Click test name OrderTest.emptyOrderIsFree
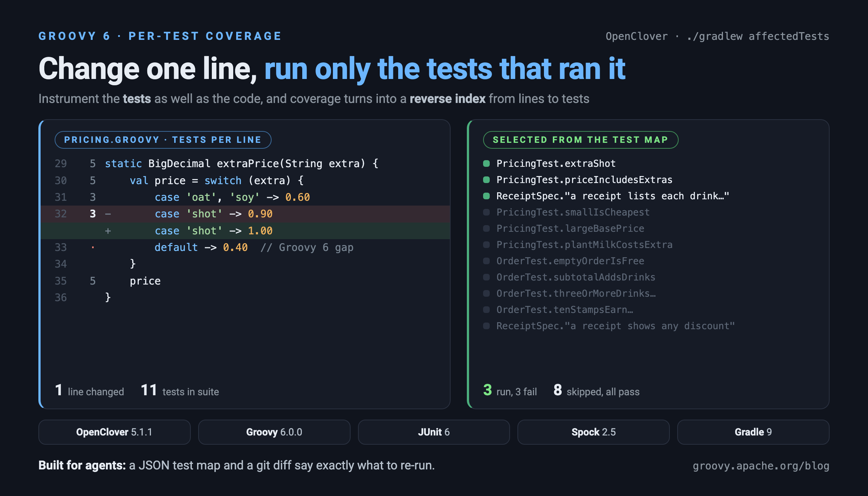This screenshot has width=868, height=496. 570,261
